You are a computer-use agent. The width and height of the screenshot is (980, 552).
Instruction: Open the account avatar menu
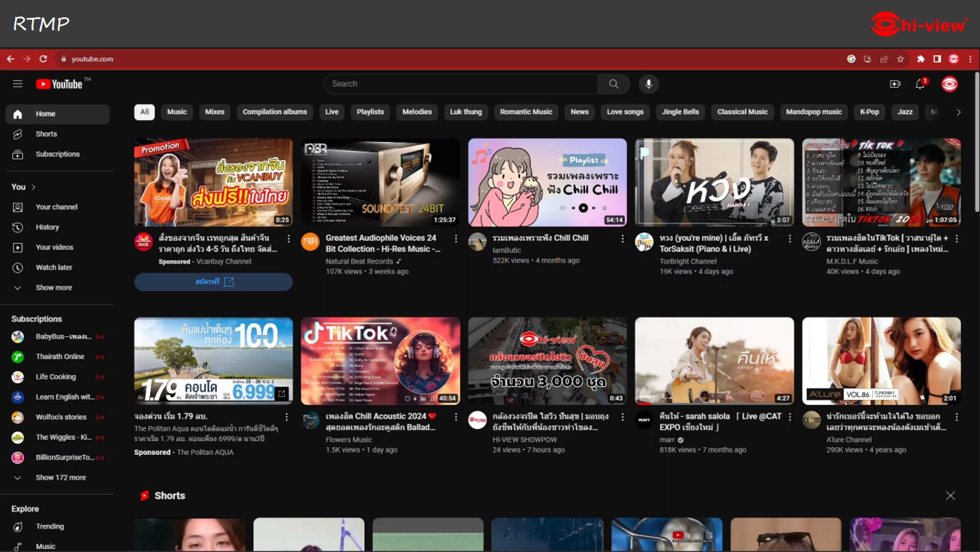click(949, 84)
